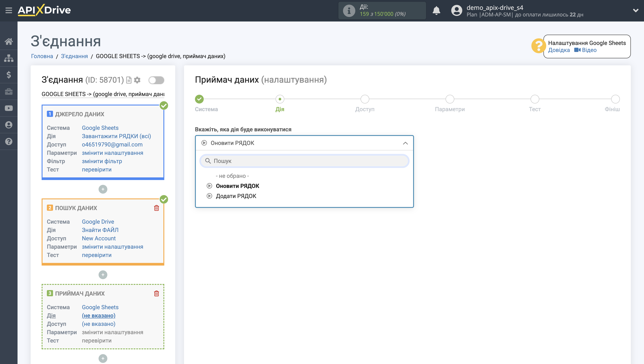
Task: Click search block змінити налаштування link
Action: pyautogui.click(x=113, y=247)
